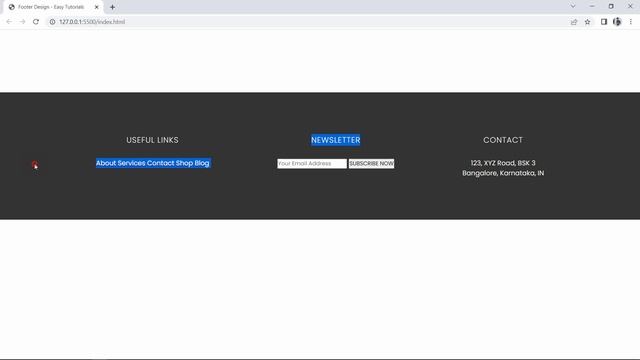Screen dimensions: 640x360
Task: Open the About link
Action: [106, 163]
